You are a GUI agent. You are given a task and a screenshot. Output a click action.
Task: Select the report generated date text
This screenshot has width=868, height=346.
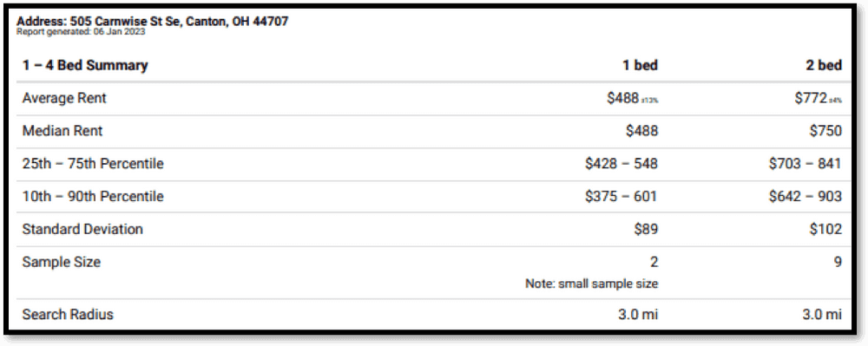click(x=81, y=32)
